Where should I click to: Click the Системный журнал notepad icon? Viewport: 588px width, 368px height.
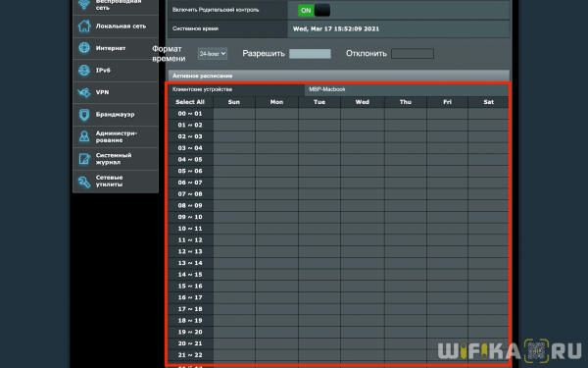pyautogui.click(x=84, y=159)
